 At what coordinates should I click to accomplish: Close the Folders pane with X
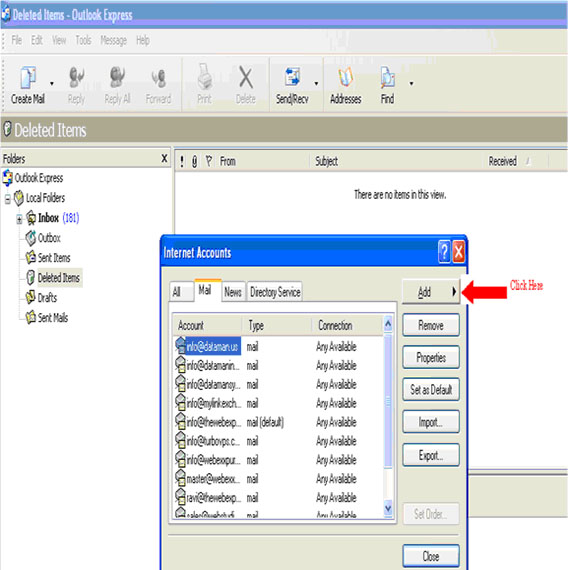[x=164, y=158]
